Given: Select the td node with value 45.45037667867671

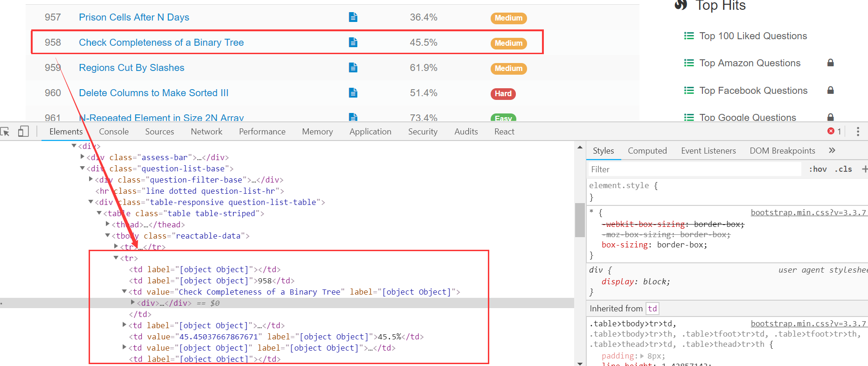Looking at the screenshot, I should click(276, 337).
